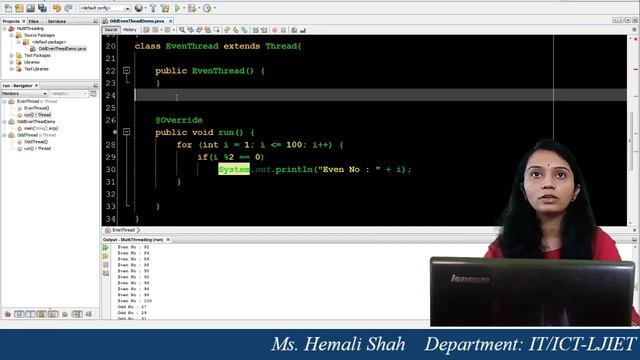Click the Undo arrow icon
The image size is (640, 360).
click(x=57, y=8)
